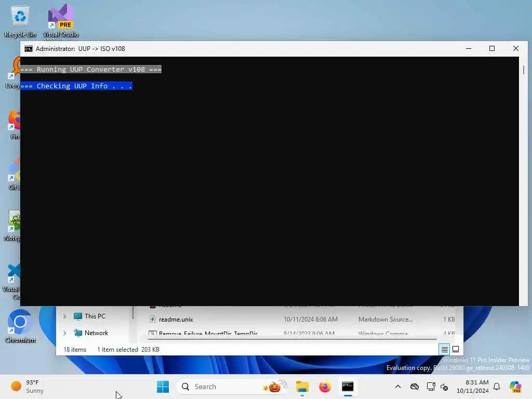Switch Explorer to large thumbnails view
Viewport: 532px width, 399px height.
(456, 349)
